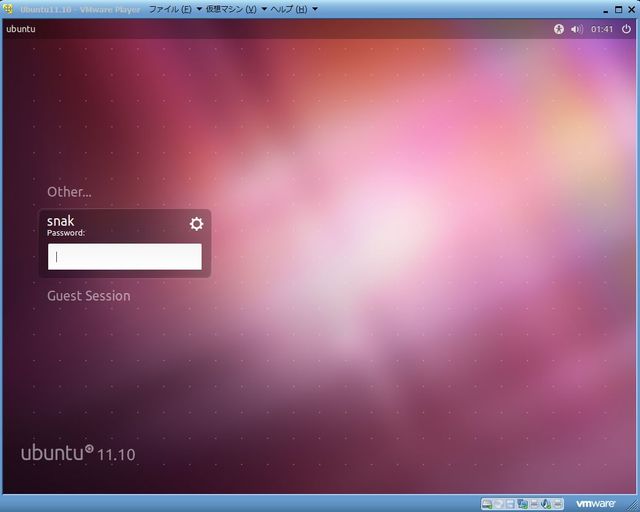Image resolution: width=640 pixels, height=512 pixels.
Task: Select the Other... login option
Action: [69, 192]
